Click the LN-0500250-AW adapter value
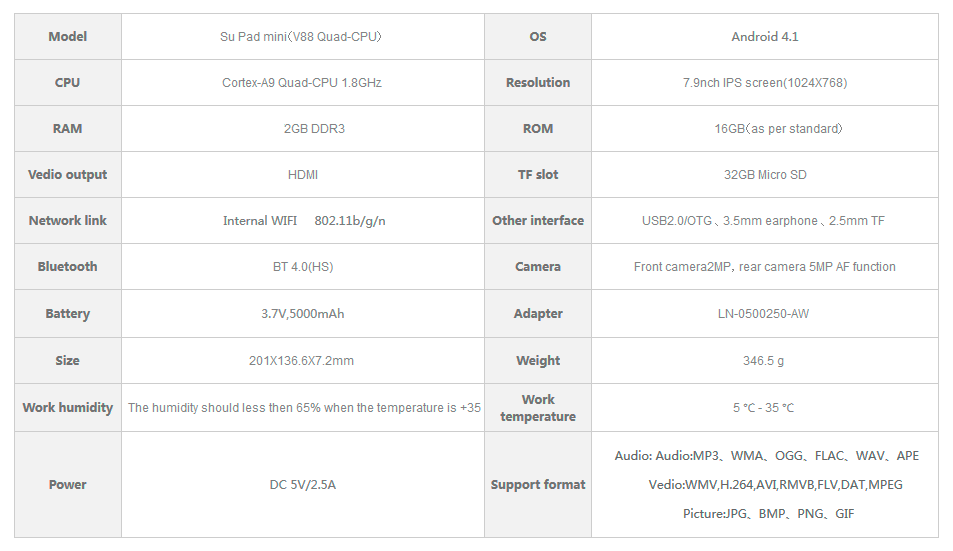953x551 pixels. tap(763, 314)
